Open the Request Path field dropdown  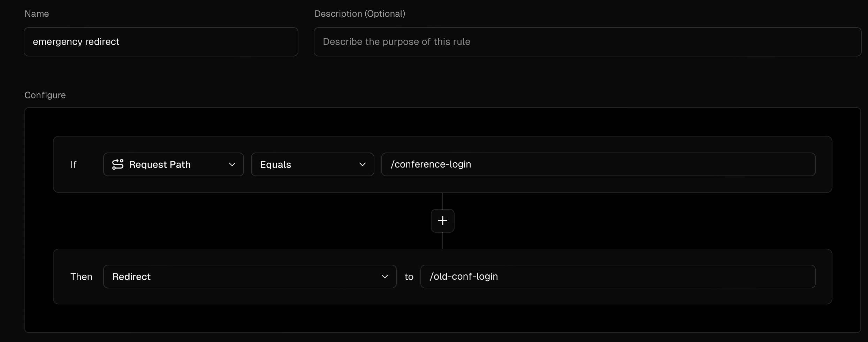[x=173, y=164]
